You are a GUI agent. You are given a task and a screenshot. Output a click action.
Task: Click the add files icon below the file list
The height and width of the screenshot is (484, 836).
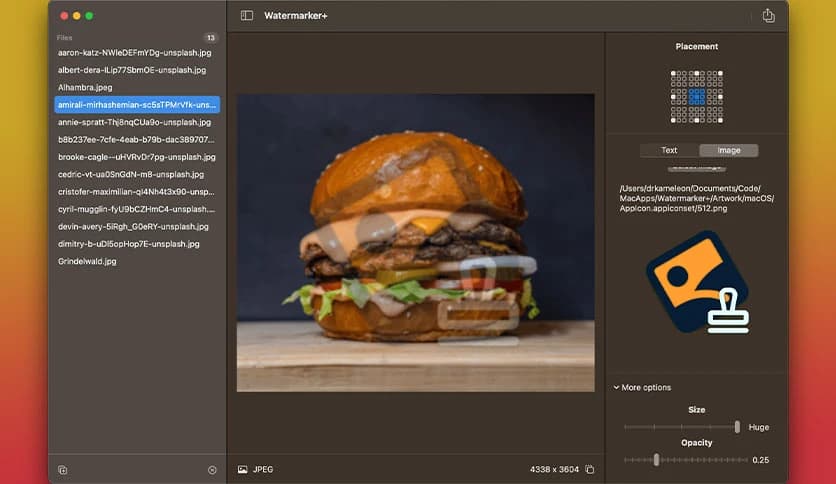point(62,470)
